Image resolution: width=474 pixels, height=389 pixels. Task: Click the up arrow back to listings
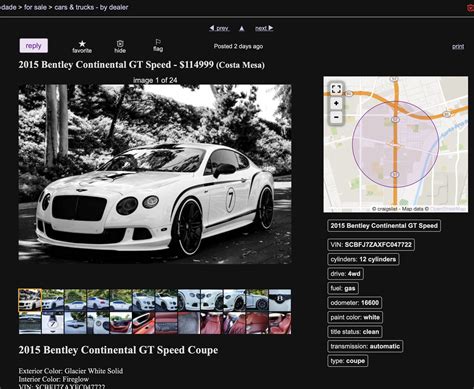[x=242, y=28]
